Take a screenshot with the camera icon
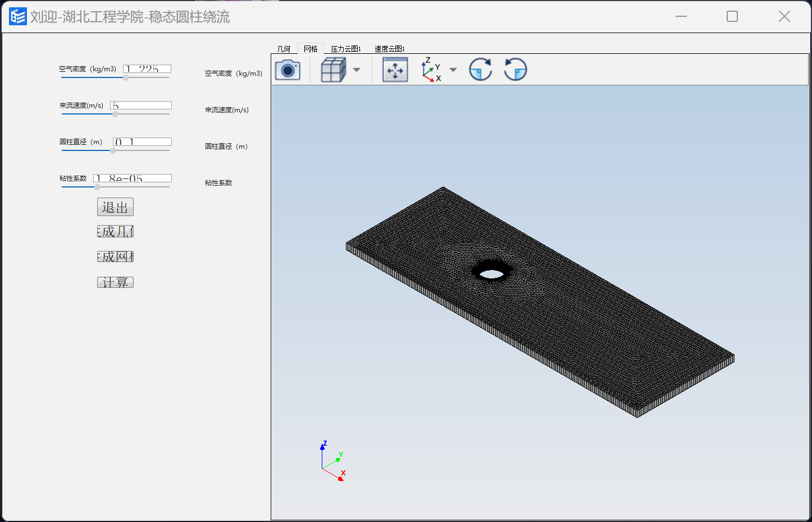This screenshot has height=522, width=812. (x=288, y=70)
